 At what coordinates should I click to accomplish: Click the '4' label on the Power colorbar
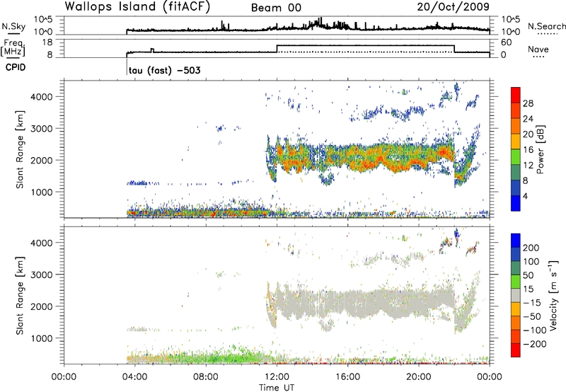coord(525,196)
